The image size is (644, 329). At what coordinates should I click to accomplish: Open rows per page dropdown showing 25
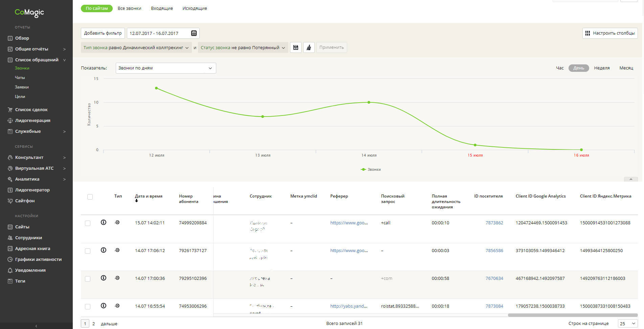click(627, 324)
